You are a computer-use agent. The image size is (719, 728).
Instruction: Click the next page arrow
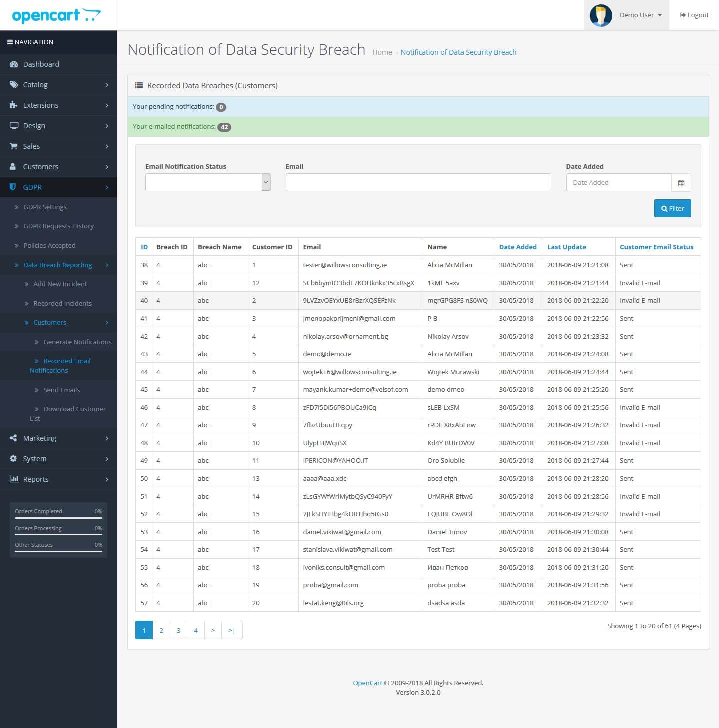[x=213, y=631]
